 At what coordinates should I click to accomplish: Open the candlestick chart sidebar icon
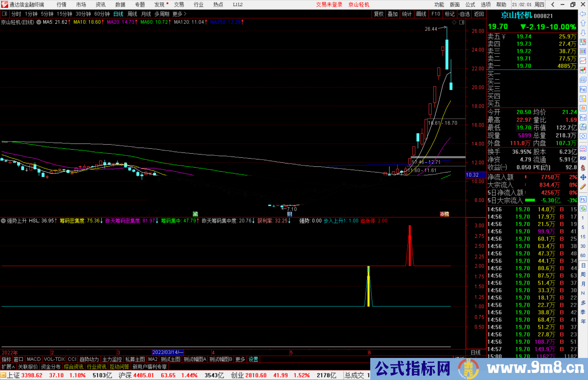point(583,70)
